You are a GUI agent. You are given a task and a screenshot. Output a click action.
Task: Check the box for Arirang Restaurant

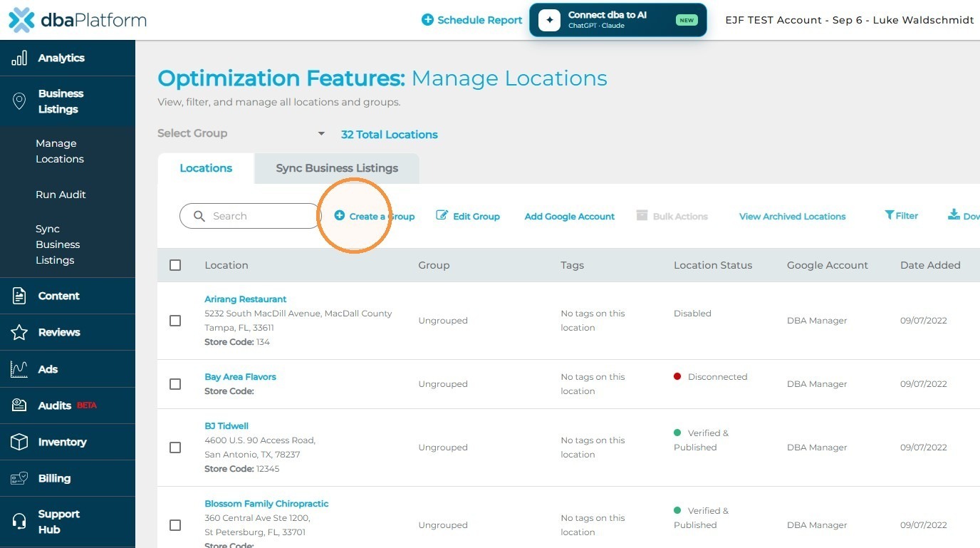tap(175, 321)
